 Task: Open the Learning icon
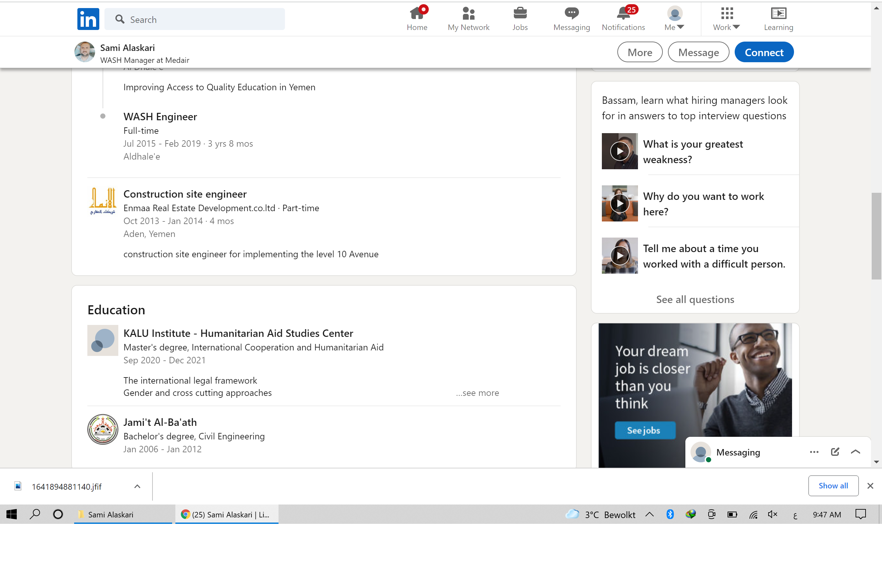[778, 14]
